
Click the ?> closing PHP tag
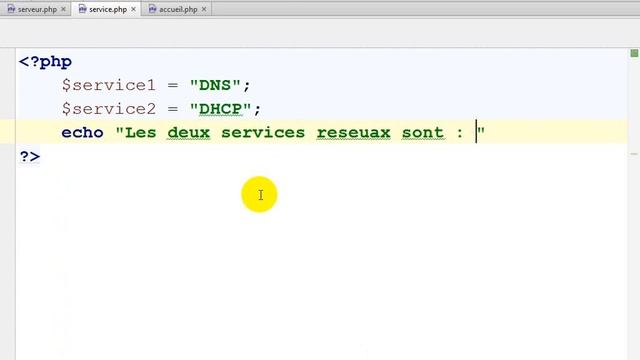pos(30,156)
